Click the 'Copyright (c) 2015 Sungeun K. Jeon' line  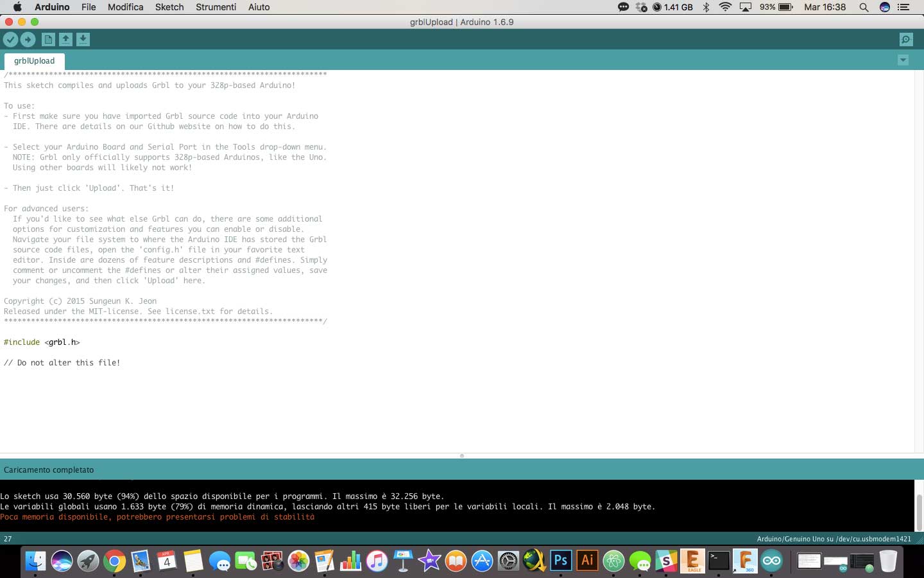click(80, 301)
